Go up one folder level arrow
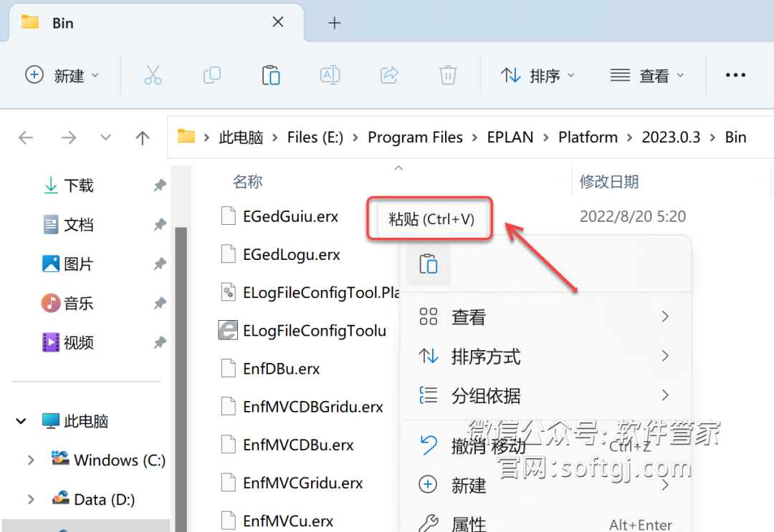This screenshot has height=532, width=774. coord(143,137)
